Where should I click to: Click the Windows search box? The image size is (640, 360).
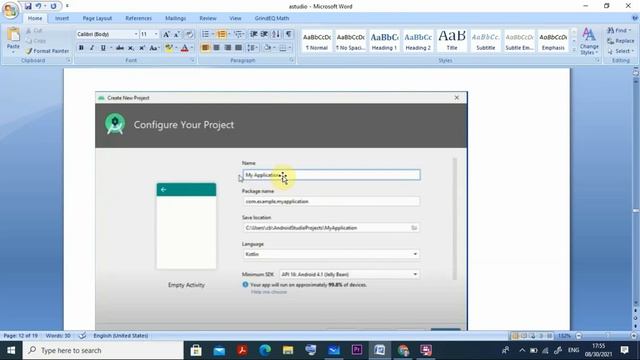click(x=103, y=350)
